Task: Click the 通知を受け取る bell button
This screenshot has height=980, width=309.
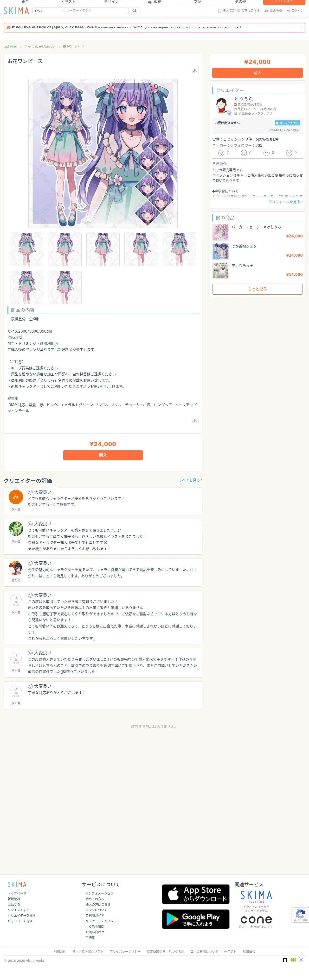Action: pos(288,123)
